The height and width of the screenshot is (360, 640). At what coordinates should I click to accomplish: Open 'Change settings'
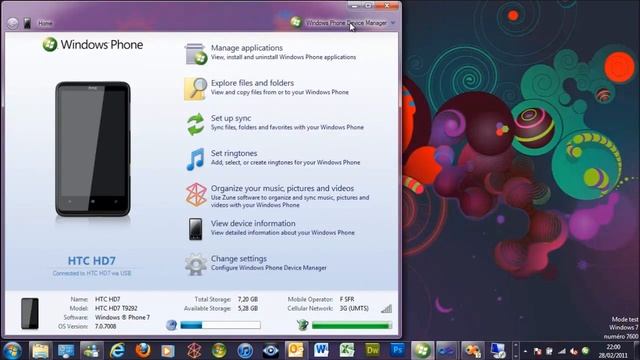(x=239, y=258)
